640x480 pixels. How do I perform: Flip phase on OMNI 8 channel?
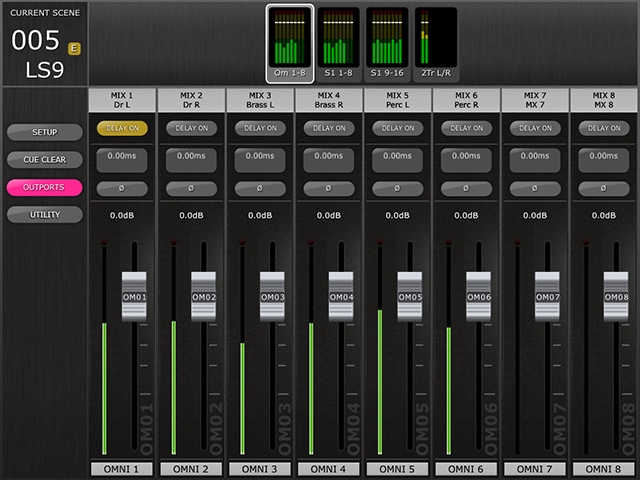tap(604, 188)
